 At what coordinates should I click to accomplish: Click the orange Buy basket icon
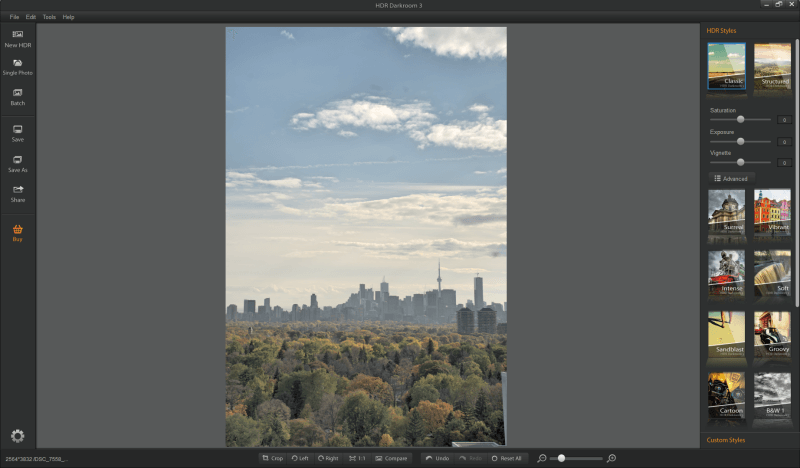tap(17, 229)
